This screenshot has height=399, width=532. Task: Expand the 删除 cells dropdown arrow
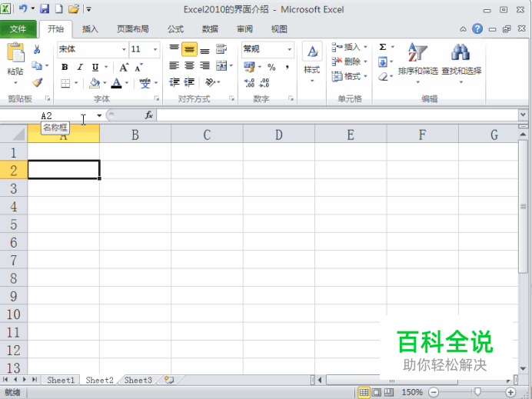(365, 62)
